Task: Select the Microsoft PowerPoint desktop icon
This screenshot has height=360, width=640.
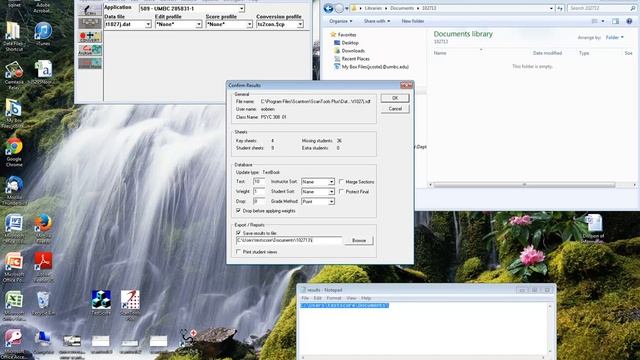Action: pos(14,267)
